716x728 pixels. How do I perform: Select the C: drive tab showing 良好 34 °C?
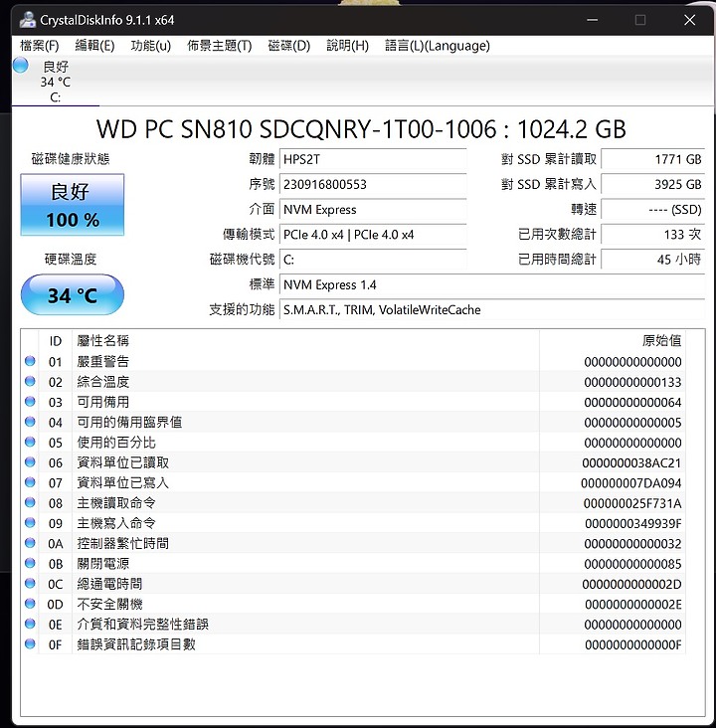56,82
